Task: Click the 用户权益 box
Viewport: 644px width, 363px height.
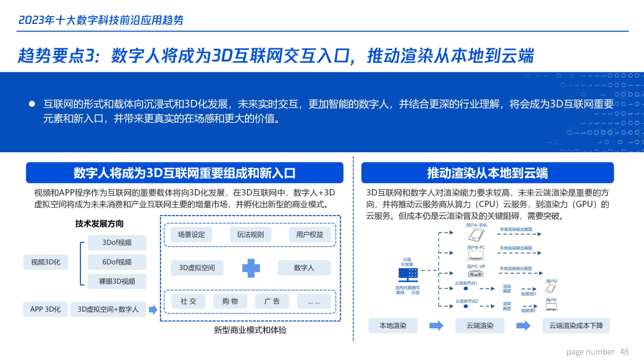Action: click(309, 235)
